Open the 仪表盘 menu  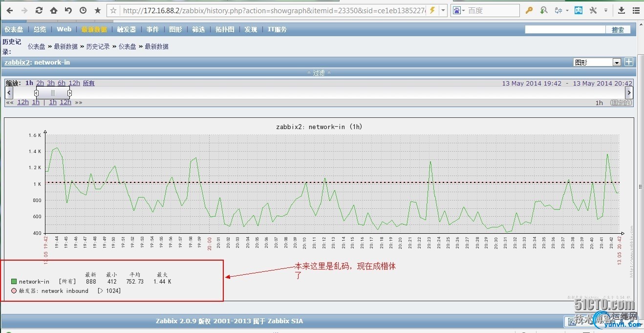[14, 29]
